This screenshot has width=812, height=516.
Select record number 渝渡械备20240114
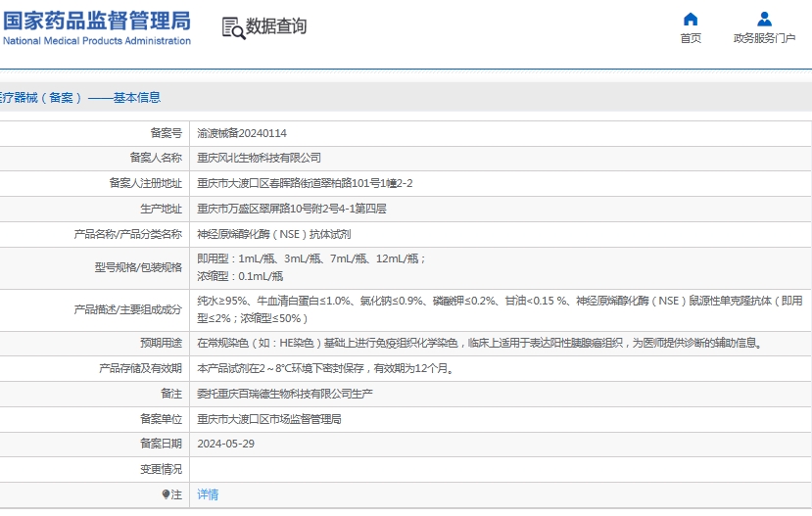pos(242,133)
